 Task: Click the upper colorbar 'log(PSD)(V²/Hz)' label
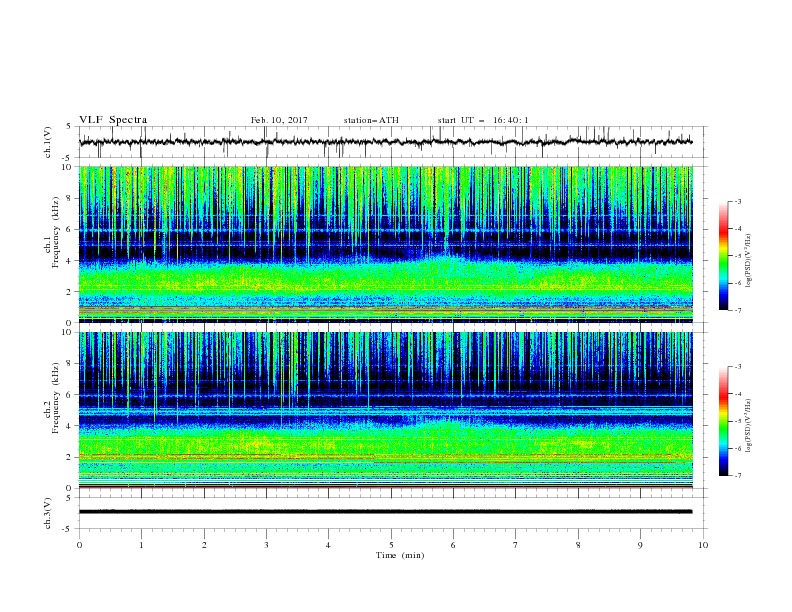748,261
